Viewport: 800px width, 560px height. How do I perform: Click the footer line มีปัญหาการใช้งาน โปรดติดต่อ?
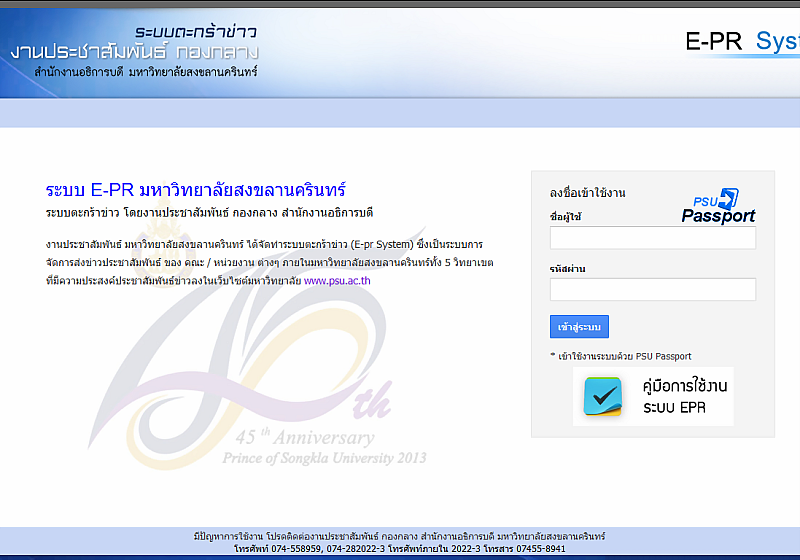pyautogui.click(x=399, y=536)
